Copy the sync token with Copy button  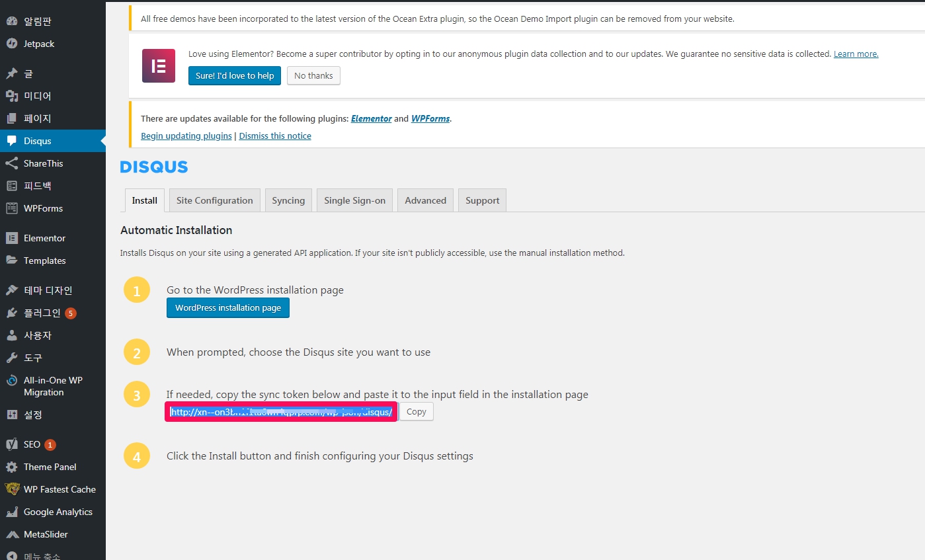(417, 411)
